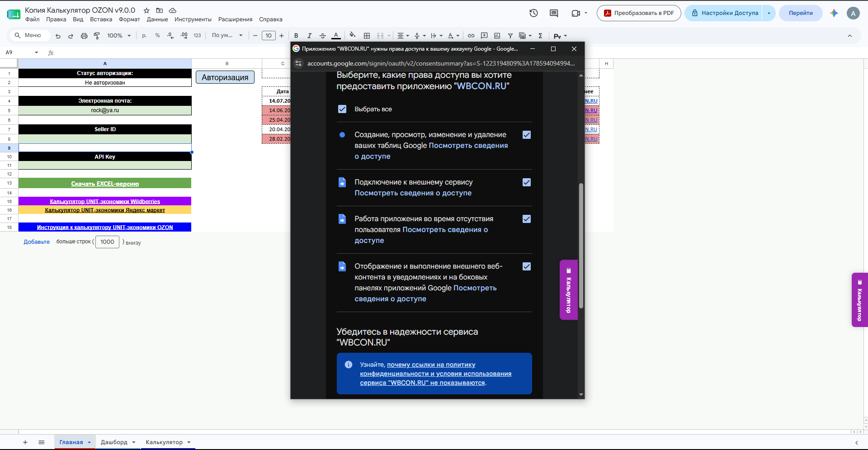Increase decimal places
This screenshot has width=868, height=450.
[x=184, y=36]
